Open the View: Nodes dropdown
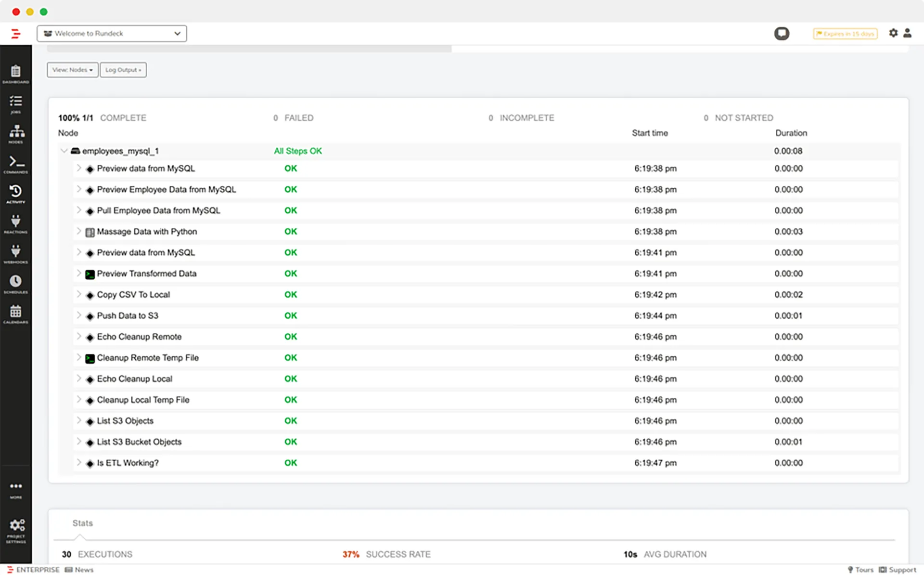Image resolution: width=924 pixels, height=575 pixels. pos(73,70)
